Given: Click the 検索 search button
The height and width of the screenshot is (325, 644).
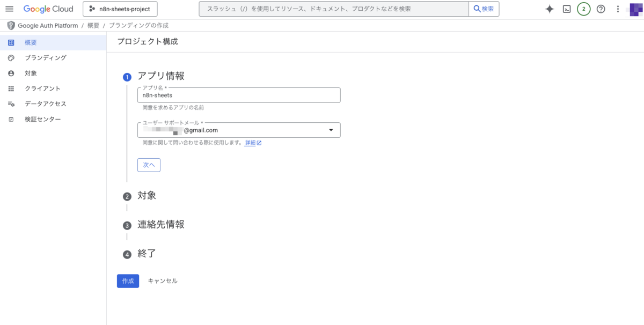Looking at the screenshot, I should 484,9.
